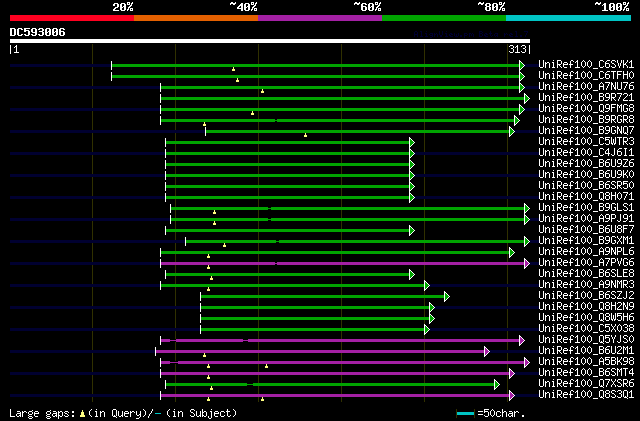
Task: Click the purple alignment bar for UniRef100_B6U2M1
Action: point(320,352)
